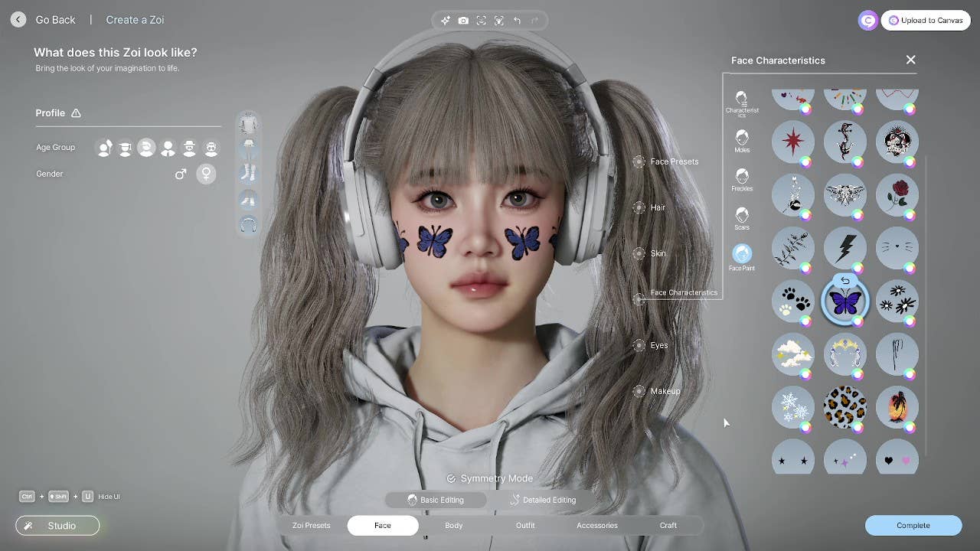Choose the palm tree sunset face paint
The width and height of the screenshot is (980, 551).
pos(897,407)
